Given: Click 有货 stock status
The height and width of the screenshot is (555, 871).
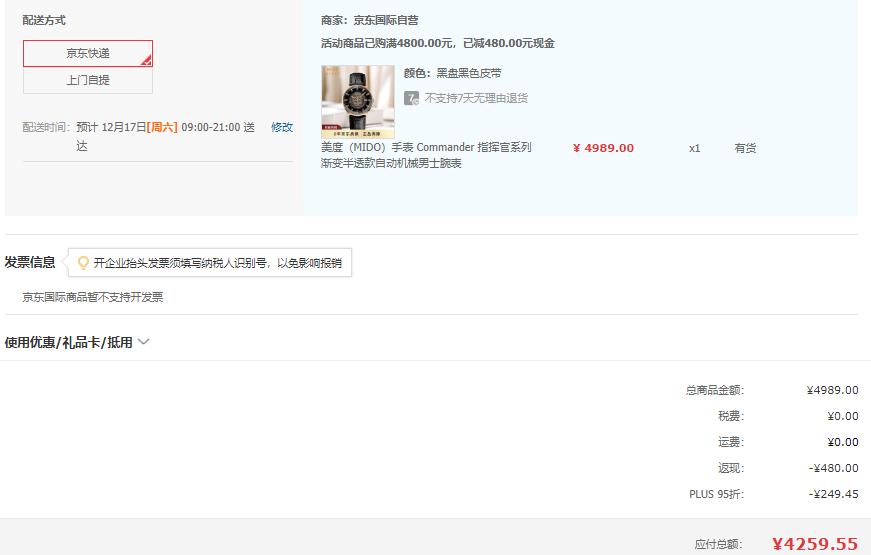Looking at the screenshot, I should click(x=745, y=148).
